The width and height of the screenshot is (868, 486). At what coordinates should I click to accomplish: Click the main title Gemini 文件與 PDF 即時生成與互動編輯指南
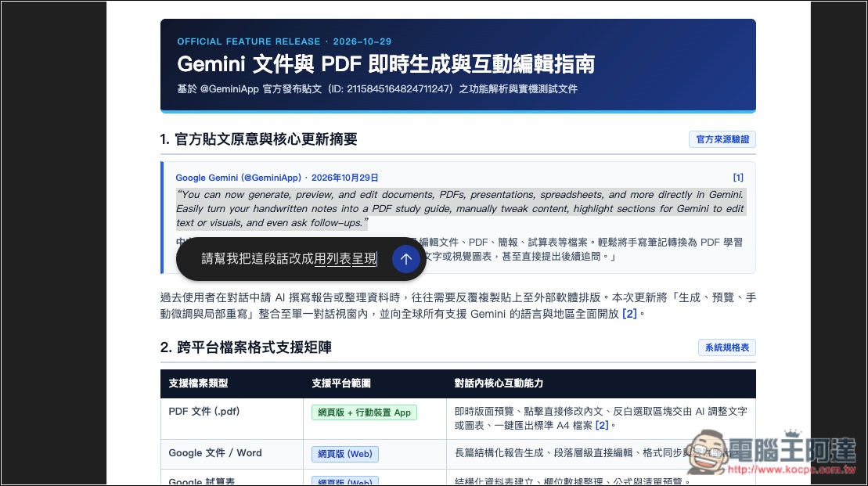click(386, 64)
